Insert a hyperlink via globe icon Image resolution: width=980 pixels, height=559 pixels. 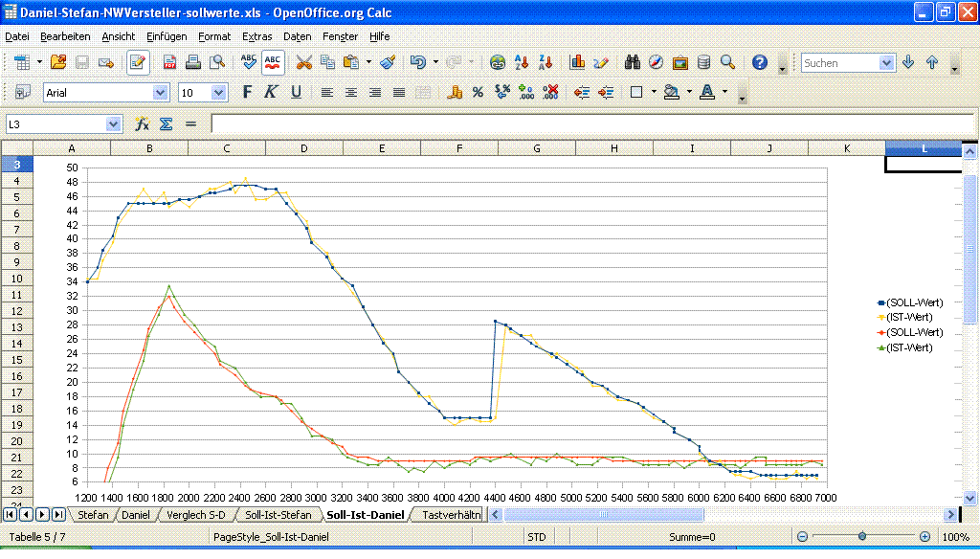click(498, 62)
